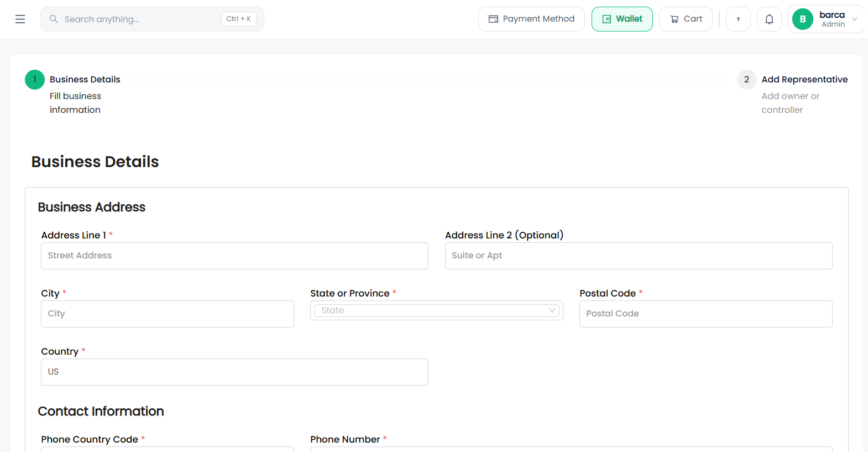The height and width of the screenshot is (452, 868).
Task: Click the Address Line 2 Suite field
Action: click(x=639, y=256)
